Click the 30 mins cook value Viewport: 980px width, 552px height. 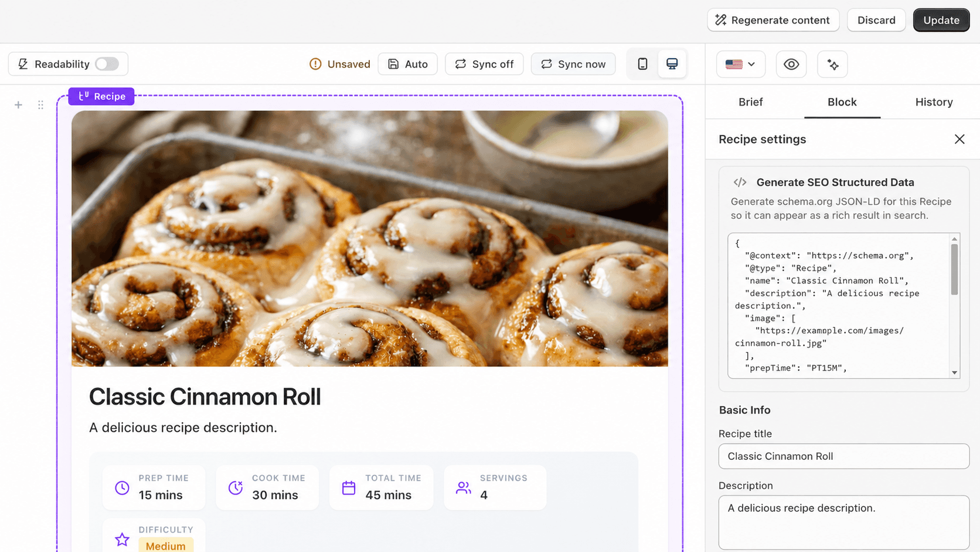(x=275, y=495)
